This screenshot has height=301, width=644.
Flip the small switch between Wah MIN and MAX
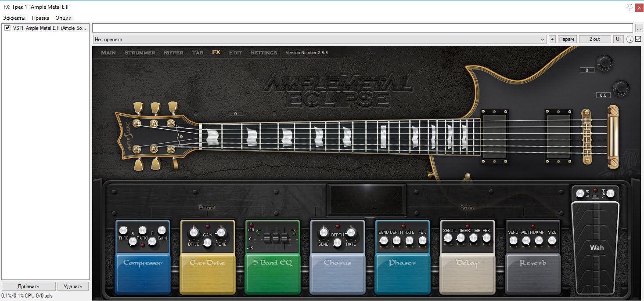pyautogui.click(x=595, y=196)
